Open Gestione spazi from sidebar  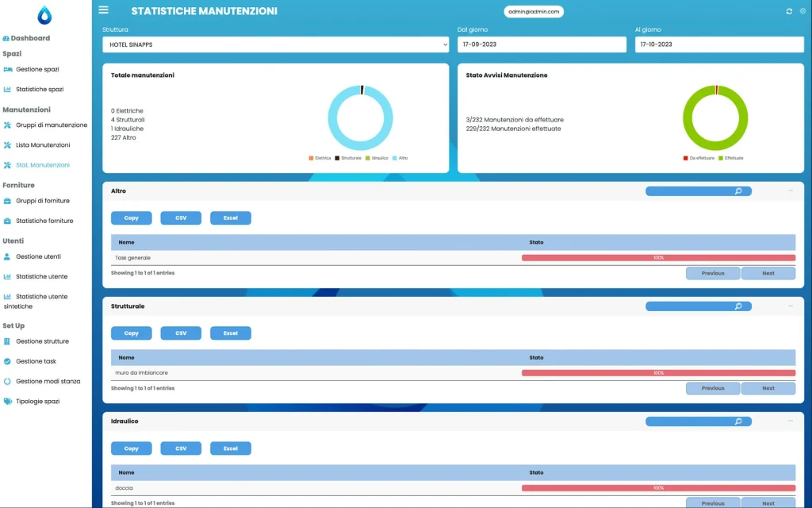coord(37,70)
